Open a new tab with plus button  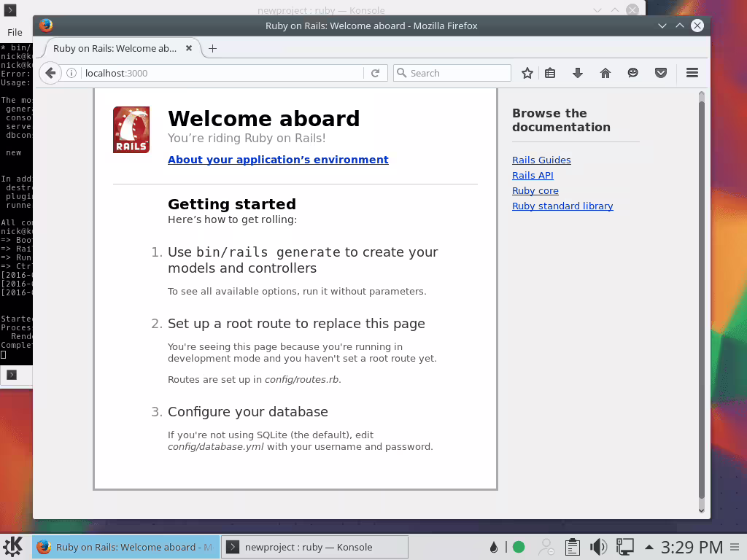tap(212, 49)
